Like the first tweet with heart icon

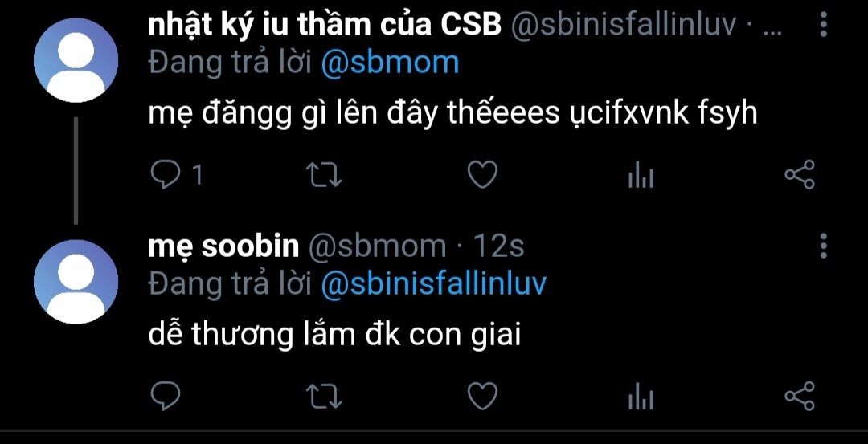(482, 175)
